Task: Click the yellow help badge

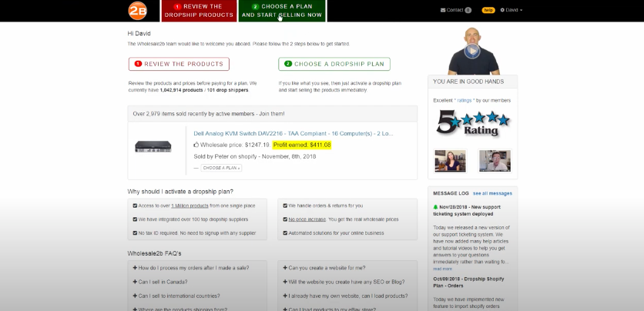Action: 488,10
